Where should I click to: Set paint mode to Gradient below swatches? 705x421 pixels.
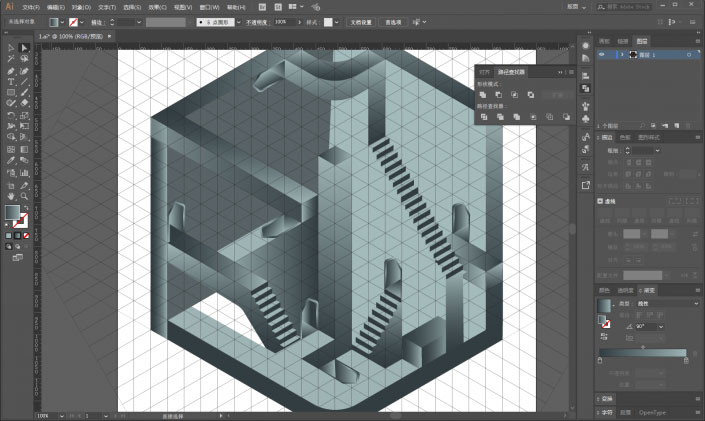[x=18, y=236]
